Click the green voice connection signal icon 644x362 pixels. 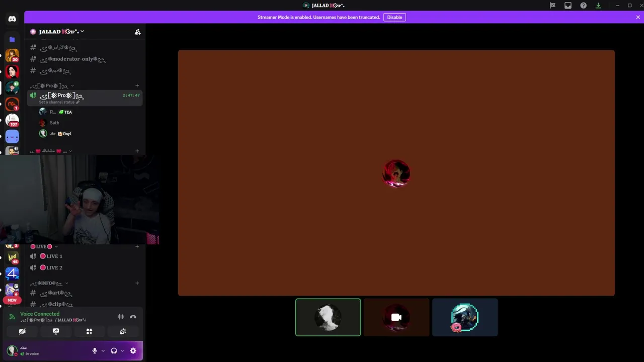[x=12, y=317]
